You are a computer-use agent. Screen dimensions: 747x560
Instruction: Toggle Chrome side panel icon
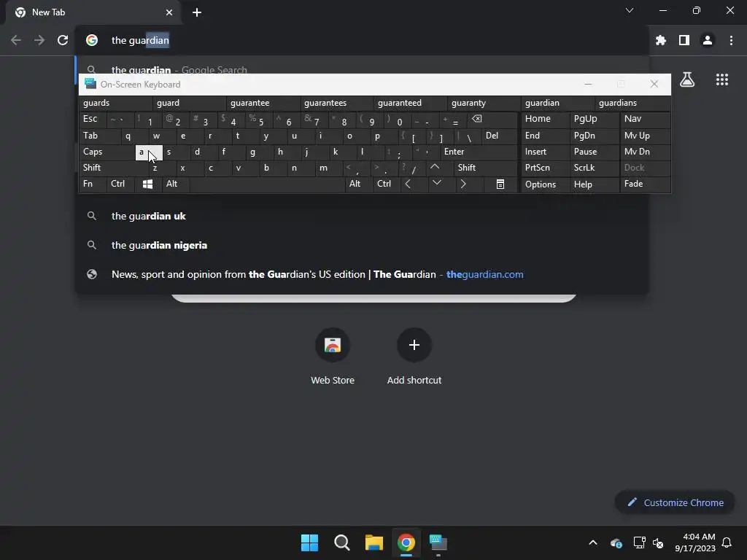click(x=684, y=41)
